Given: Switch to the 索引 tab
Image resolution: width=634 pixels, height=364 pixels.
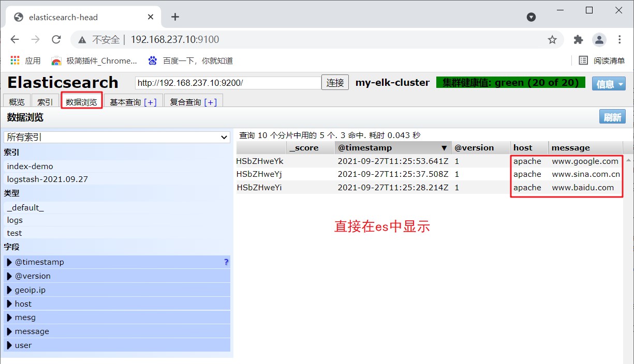Looking at the screenshot, I should pyautogui.click(x=45, y=102).
